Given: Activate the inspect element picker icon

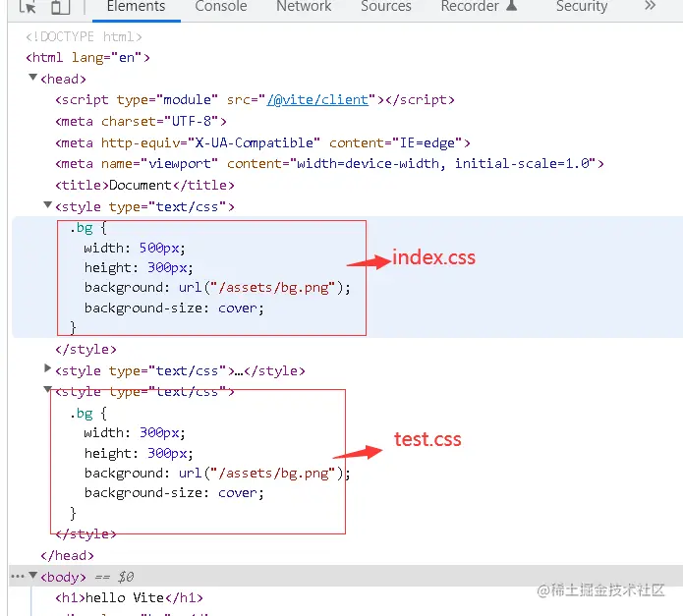Looking at the screenshot, I should [28, 7].
